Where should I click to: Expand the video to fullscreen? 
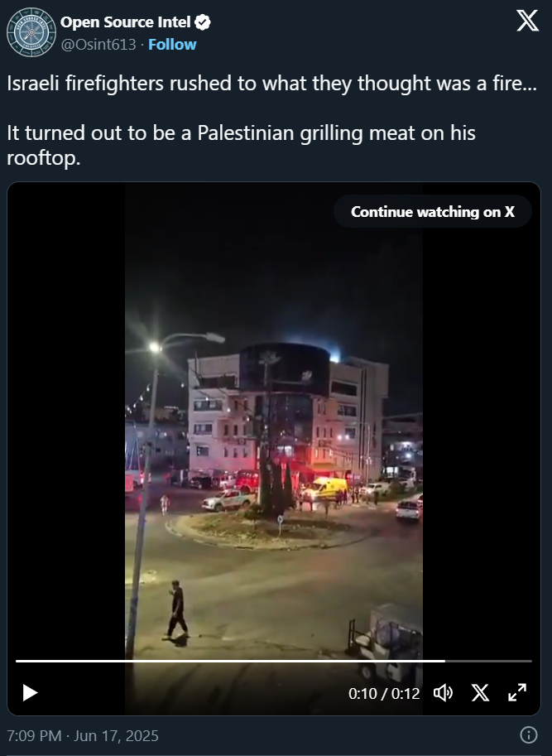pos(517,693)
